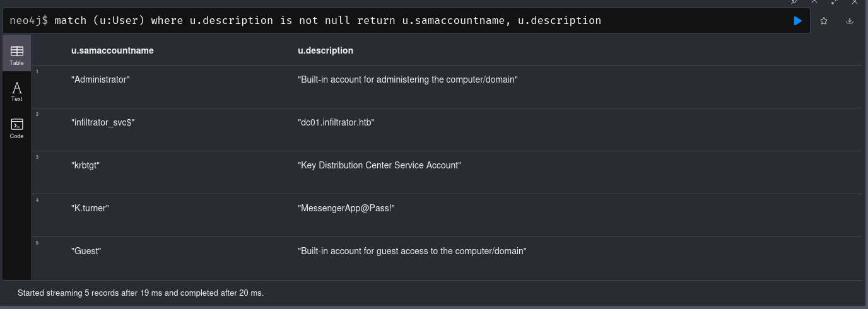The height and width of the screenshot is (309, 868).
Task: Export results using the download icon
Action: click(x=850, y=21)
